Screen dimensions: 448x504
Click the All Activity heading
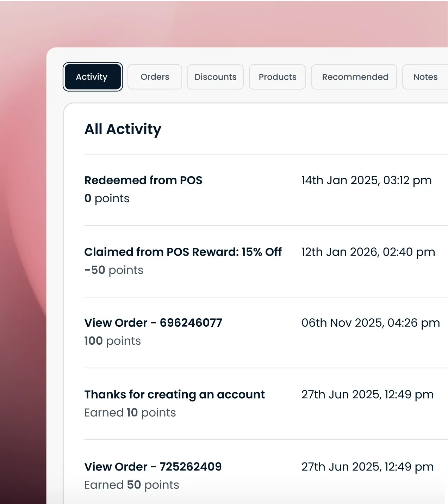(x=123, y=129)
